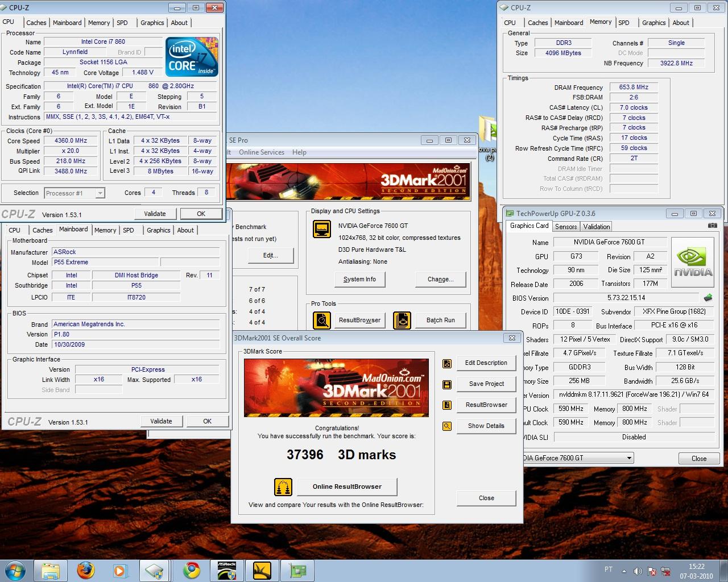Click the Show Details magnifier icon
The width and height of the screenshot is (728, 582).
(447, 426)
